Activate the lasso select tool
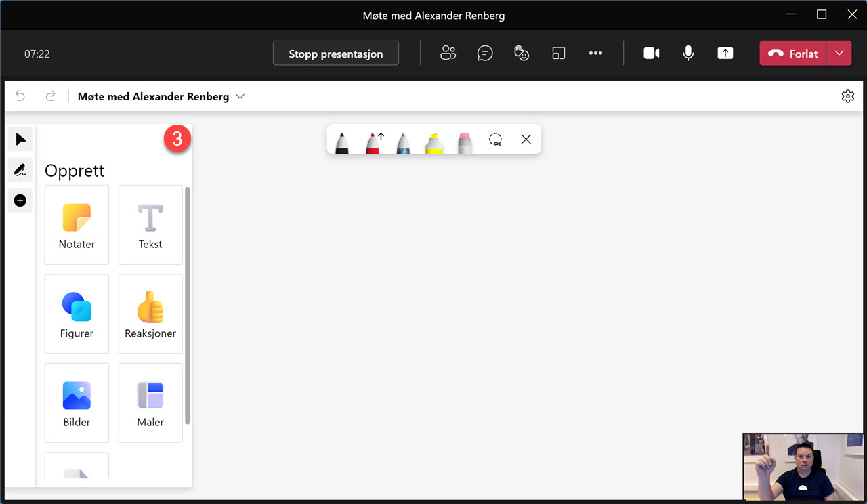867x504 pixels. click(496, 140)
